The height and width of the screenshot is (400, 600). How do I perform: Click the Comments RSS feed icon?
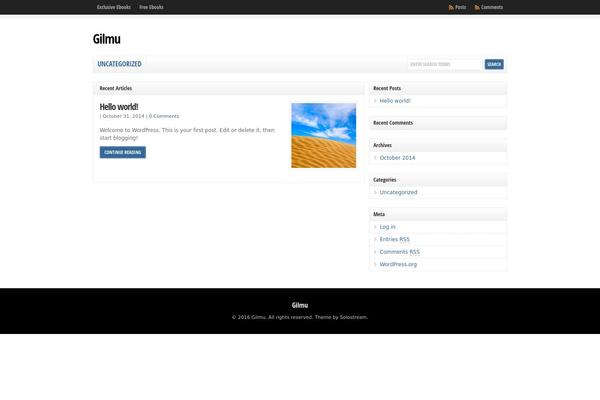[477, 7]
